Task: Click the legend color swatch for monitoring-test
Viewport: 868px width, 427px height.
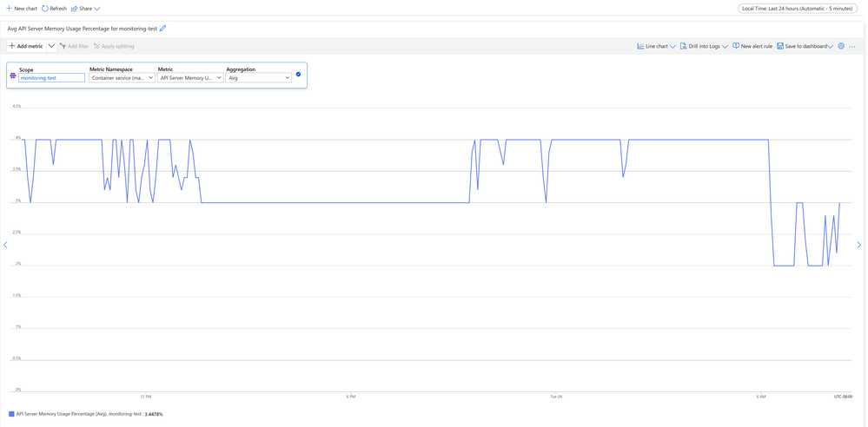Action: coord(11,414)
